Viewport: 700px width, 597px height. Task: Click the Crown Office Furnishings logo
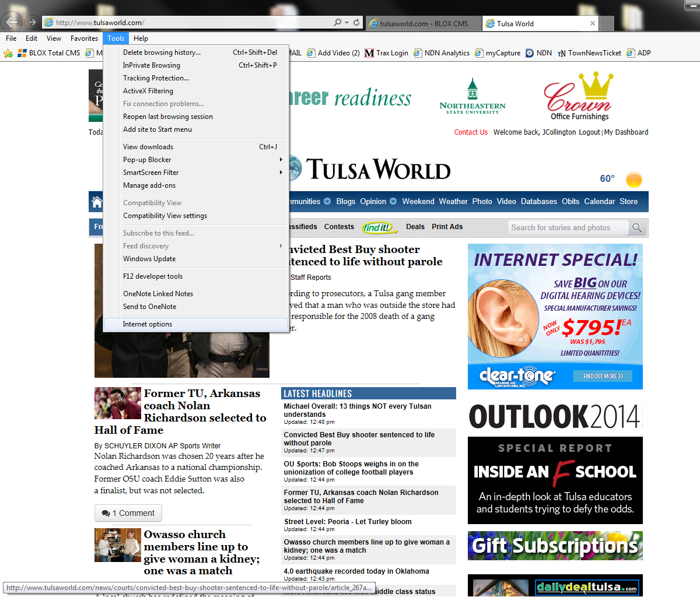click(x=579, y=96)
